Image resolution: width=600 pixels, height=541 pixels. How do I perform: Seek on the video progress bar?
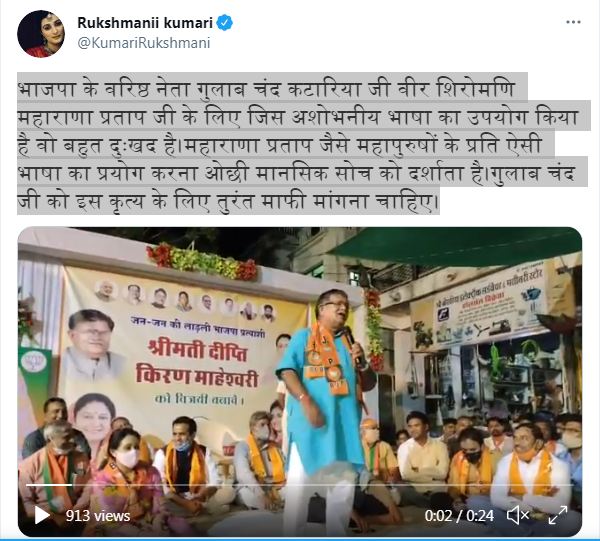click(300, 485)
